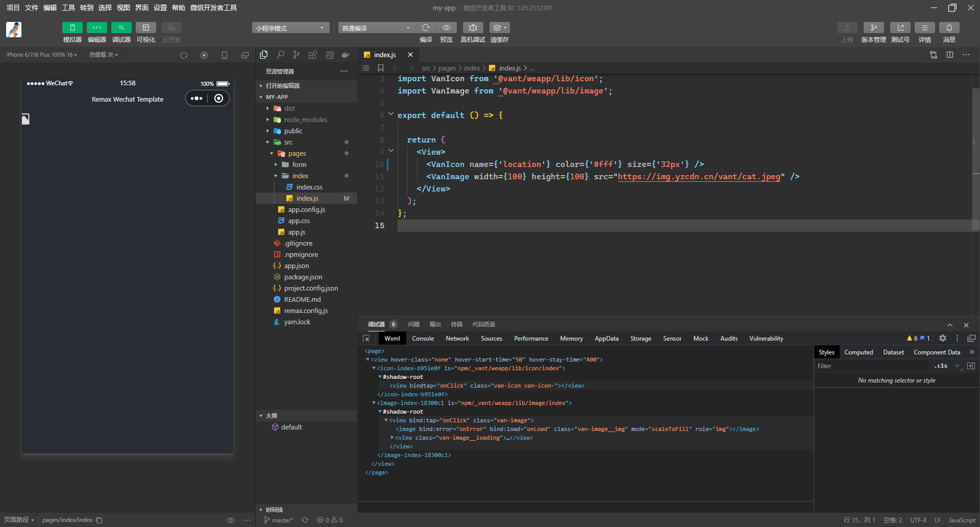Click the 编译 (Compile) refresh icon
Image resolution: width=980 pixels, height=527 pixels.
(x=426, y=28)
